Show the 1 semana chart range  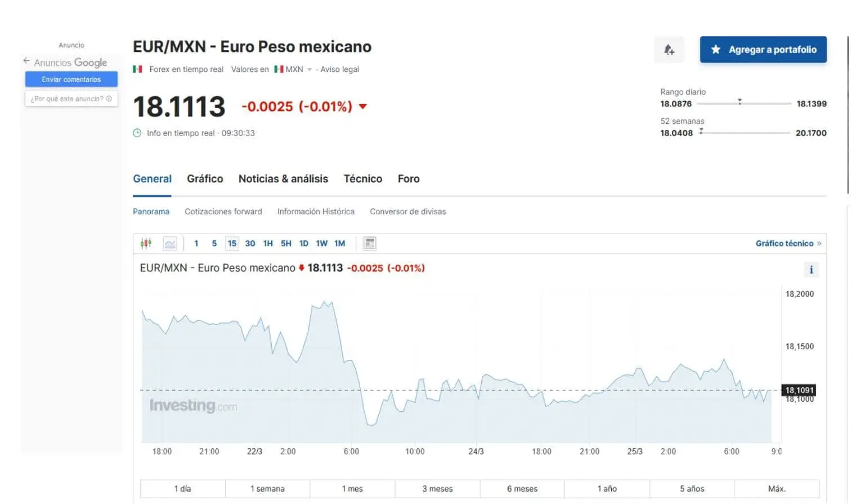(x=267, y=489)
